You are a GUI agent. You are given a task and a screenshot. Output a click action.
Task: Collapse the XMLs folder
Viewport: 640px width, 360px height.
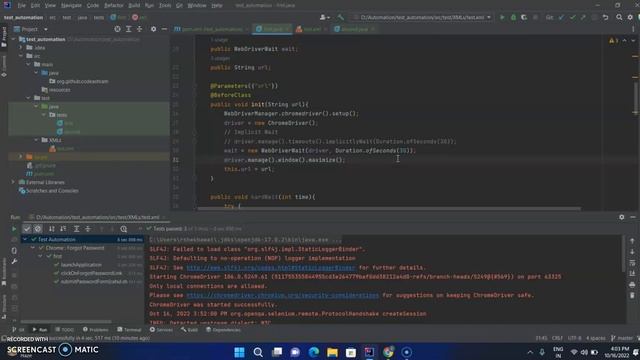[x=36, y=140]
